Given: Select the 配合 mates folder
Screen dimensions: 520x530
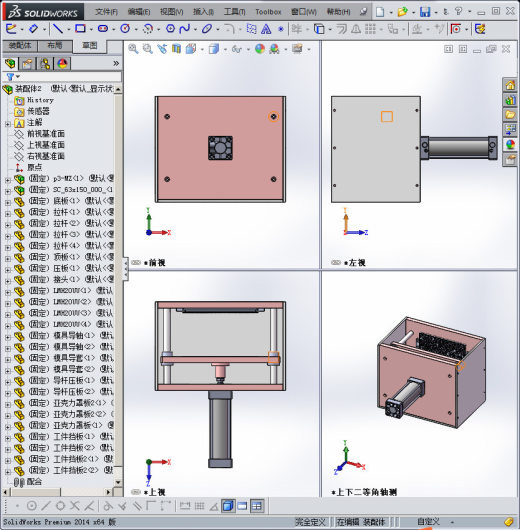Looking at the screenshot, I should tap(34, 482).
